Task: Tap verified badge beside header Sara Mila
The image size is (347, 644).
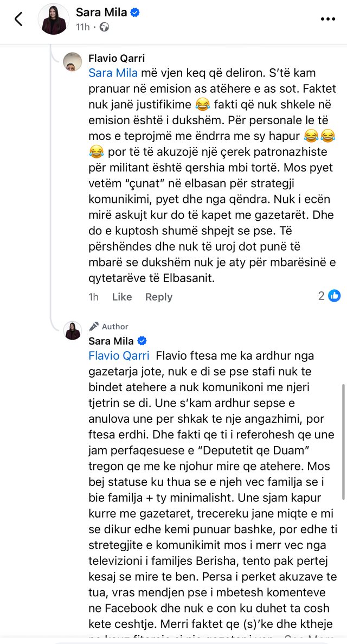Action: click(135, 12)
